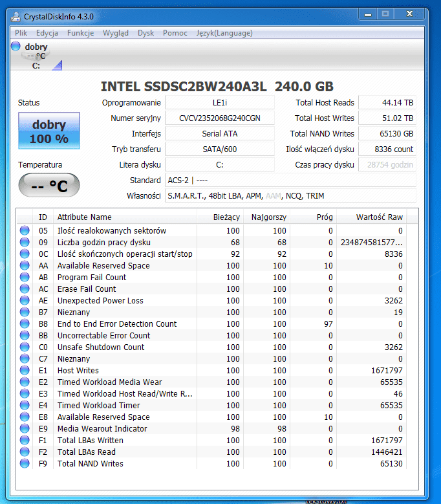Click the Własności field listing S.M.A.R.T. features
This screenshot has height=504, width=441.
click(x=290, y=196)
